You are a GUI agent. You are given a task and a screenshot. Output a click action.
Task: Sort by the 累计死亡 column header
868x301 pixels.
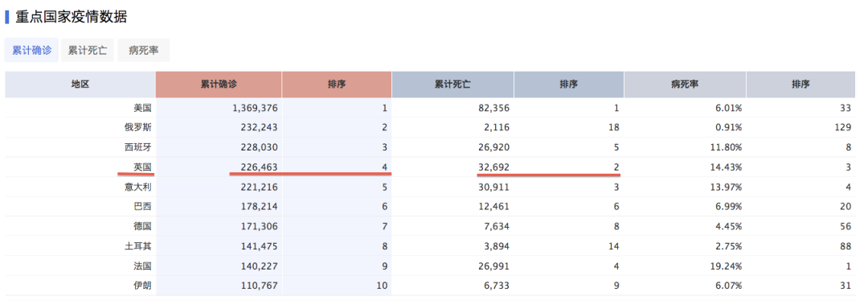pyautogui.click(x=452, y=85)
